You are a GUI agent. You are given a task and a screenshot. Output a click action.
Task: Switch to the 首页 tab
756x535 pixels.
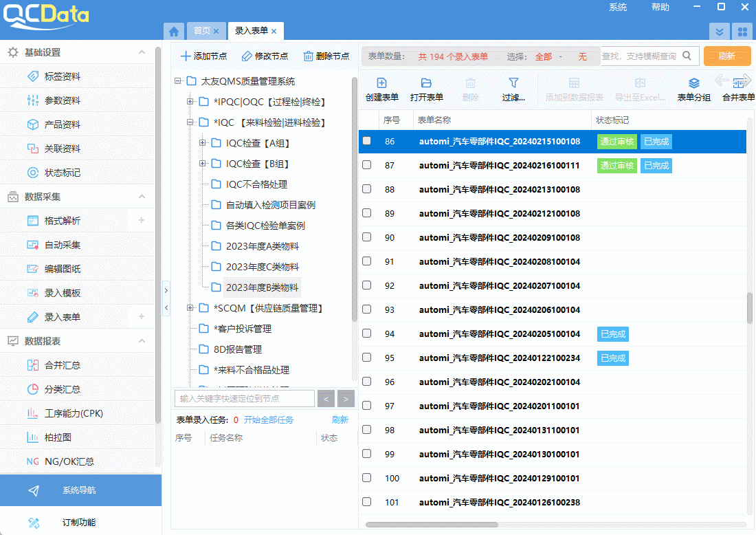[203, 31]
